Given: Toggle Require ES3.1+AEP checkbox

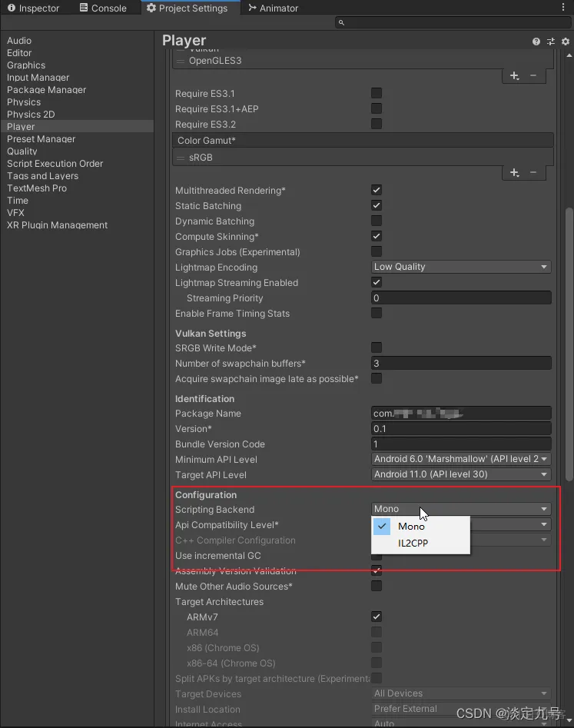Looking at the screenshot, I should [x=377, y=108].
